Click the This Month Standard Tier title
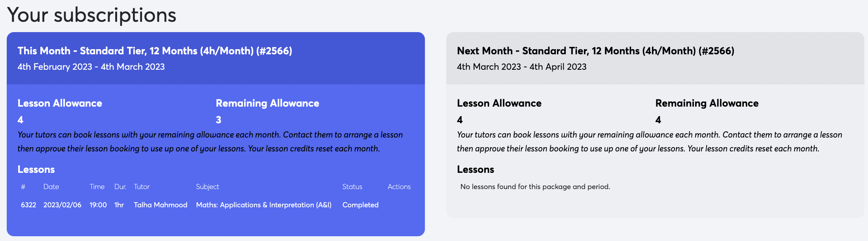 [155, 51]
